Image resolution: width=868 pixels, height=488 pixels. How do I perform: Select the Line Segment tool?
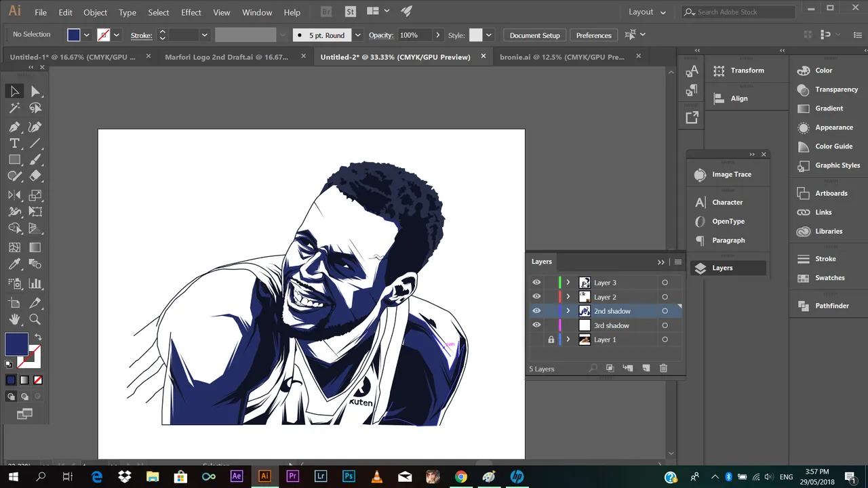(36, 143)
